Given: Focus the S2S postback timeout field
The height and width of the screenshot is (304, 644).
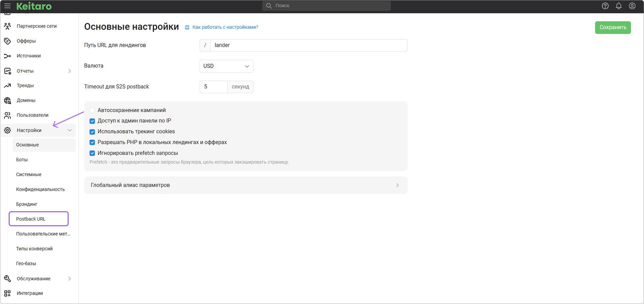Looking at the screenshot, I should tap(213, 87).
